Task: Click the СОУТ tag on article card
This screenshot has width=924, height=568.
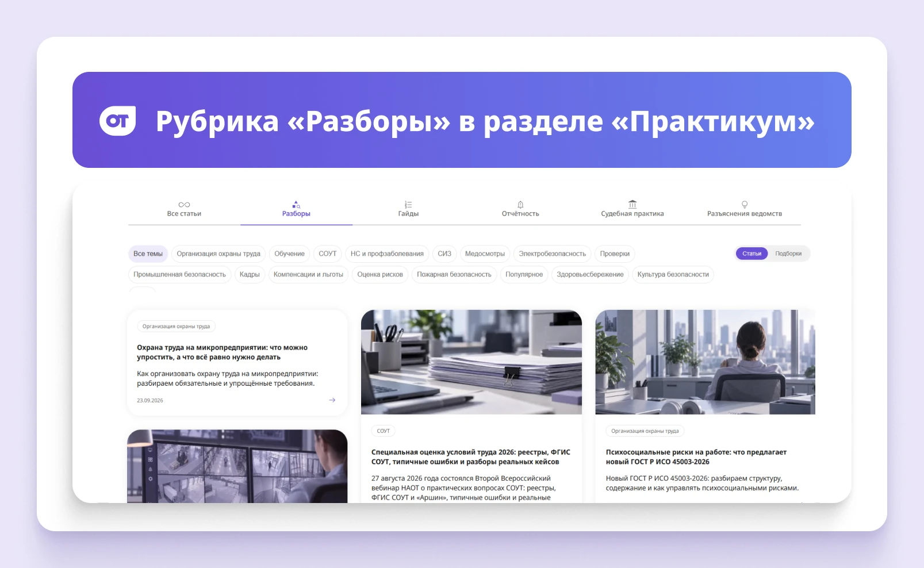Action: click(384, 431)
